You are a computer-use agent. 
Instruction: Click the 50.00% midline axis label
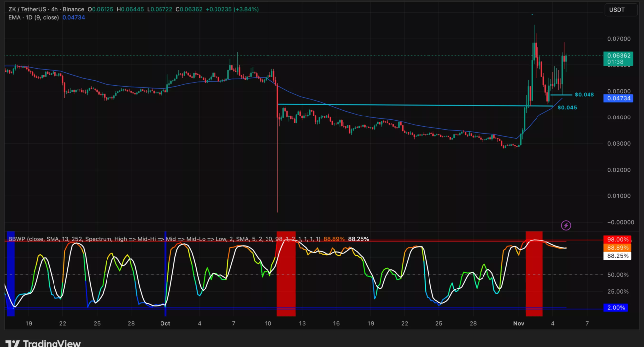point(617,275)
